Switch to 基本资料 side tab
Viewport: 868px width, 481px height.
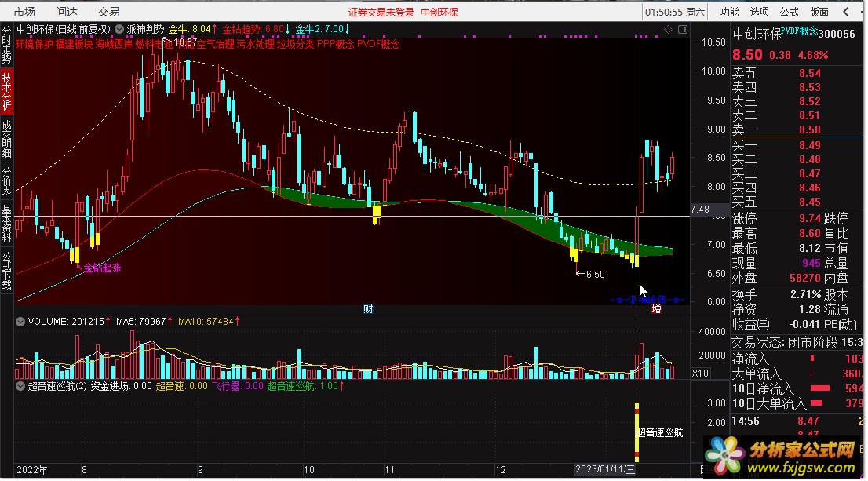pyautogui.click(x=6, y=224)
